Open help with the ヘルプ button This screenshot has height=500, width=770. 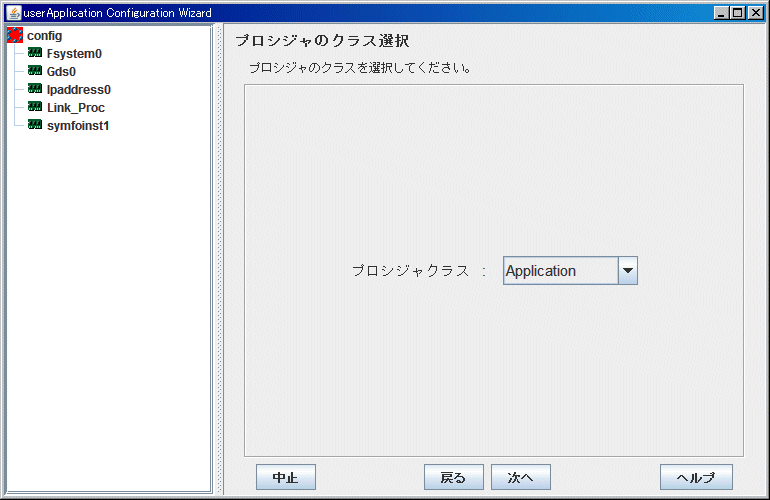click(696, 477)
